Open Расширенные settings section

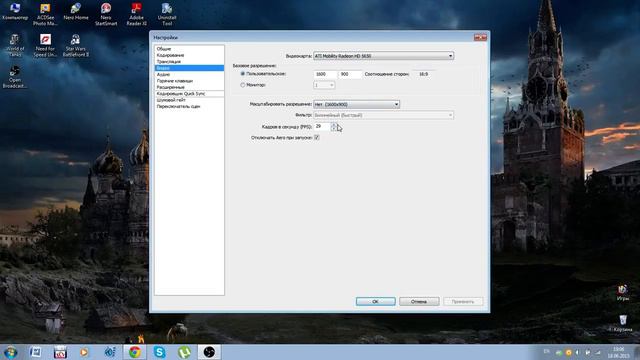coord(189,87)
